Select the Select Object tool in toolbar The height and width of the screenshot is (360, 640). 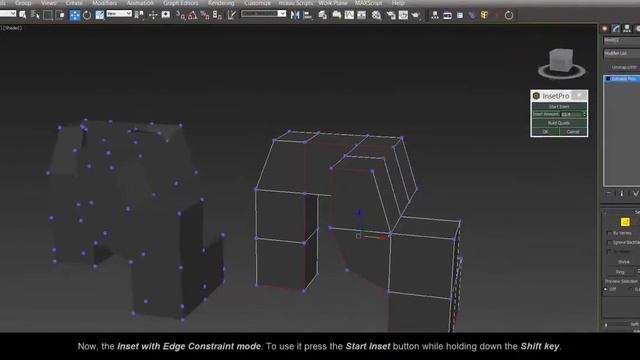(23, 15)
